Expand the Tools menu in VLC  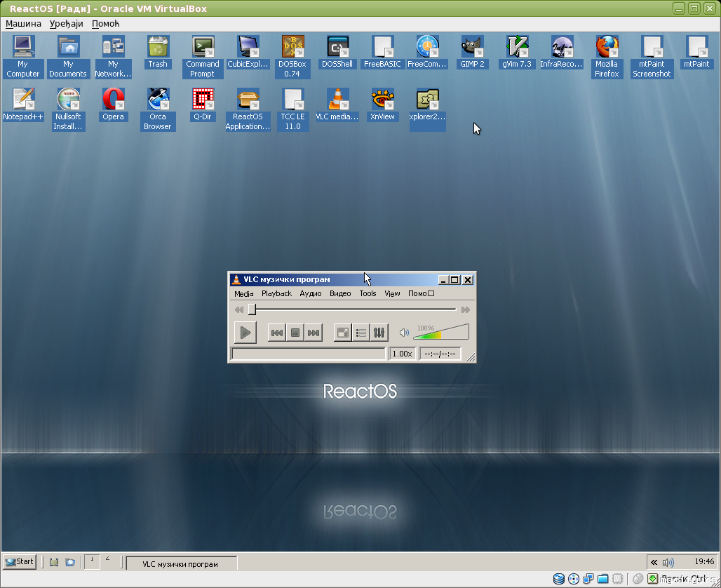click(x=368, y=293)
